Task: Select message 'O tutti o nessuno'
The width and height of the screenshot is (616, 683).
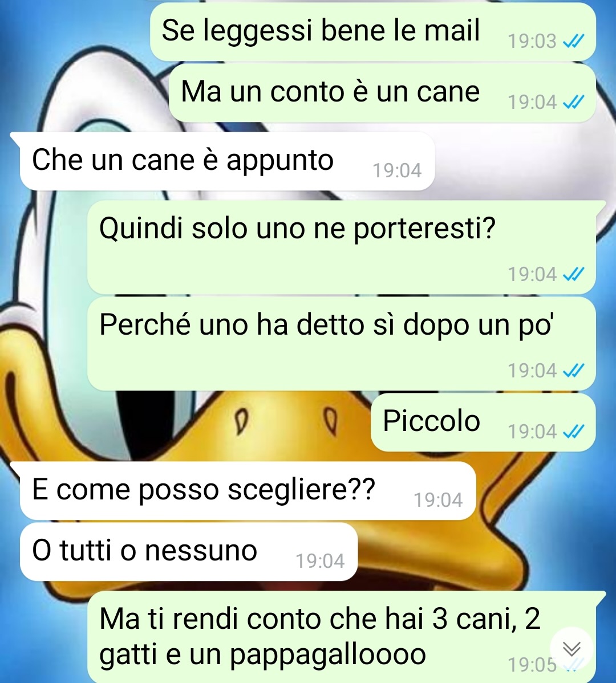Action: pyautogui.click(x=189, y=552)
